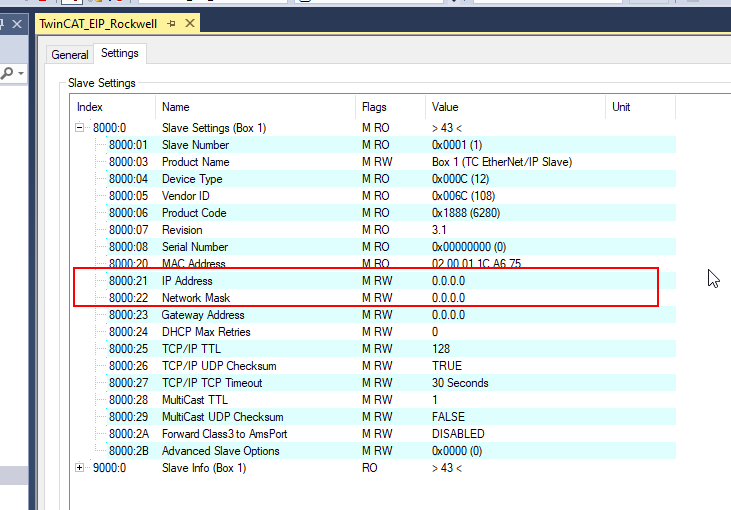Screen dimensions: 731x510
Task: Pin the TwinCAT_EIP_Rockwell document tab
Action: coord(171,23)
